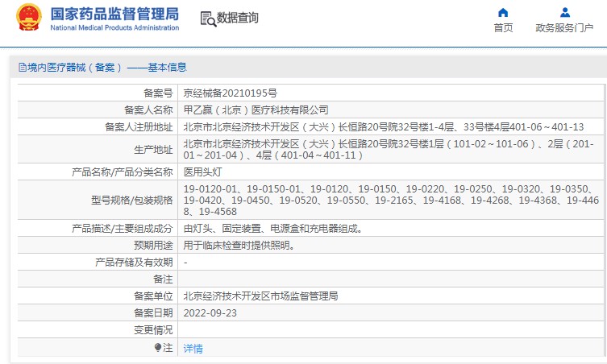The height and width of the screenshot is (364, 607).
Task: Click the document icon beside 境内医疗器械 header
Action: [22, 68]
